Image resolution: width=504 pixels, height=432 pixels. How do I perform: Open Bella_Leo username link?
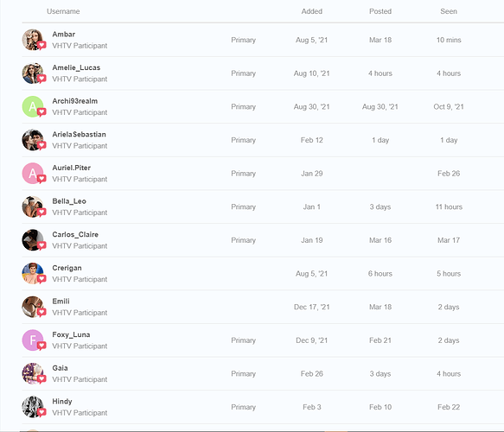(69, 201)
